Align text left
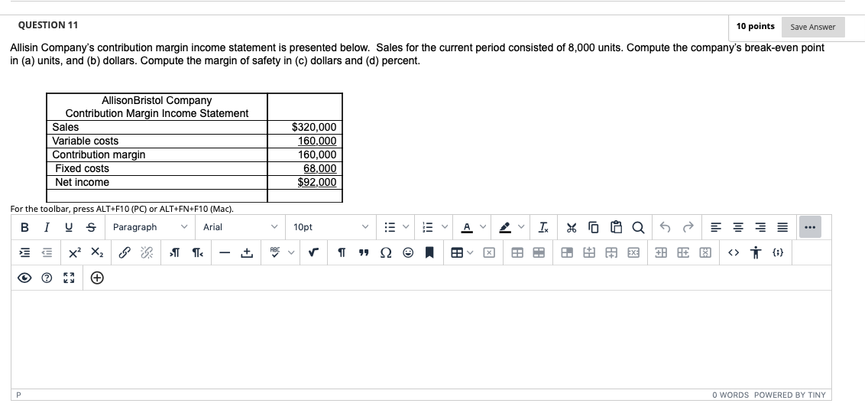The width and height of the screenshot is (868, 413). 716,227
